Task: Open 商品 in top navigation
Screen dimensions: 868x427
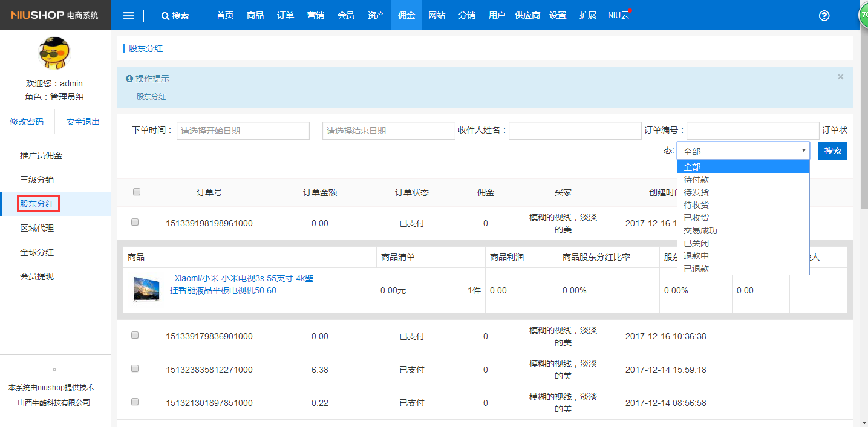Action: 255,15
